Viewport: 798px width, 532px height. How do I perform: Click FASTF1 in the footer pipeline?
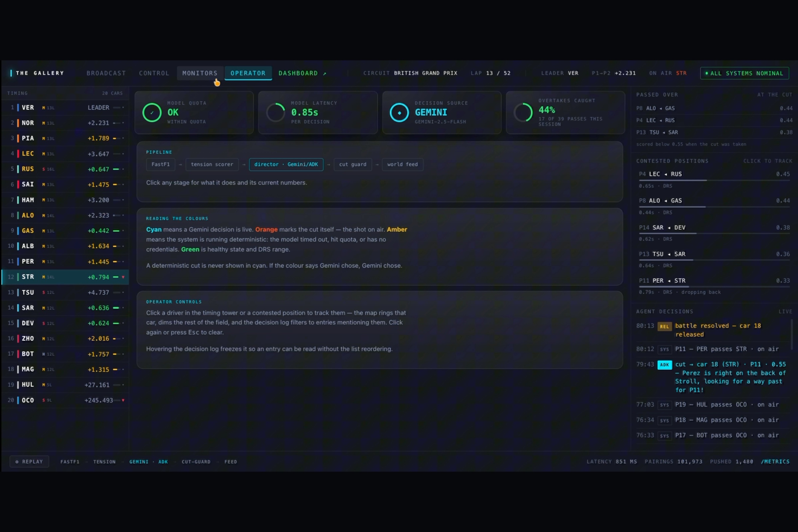coord(70,462)
